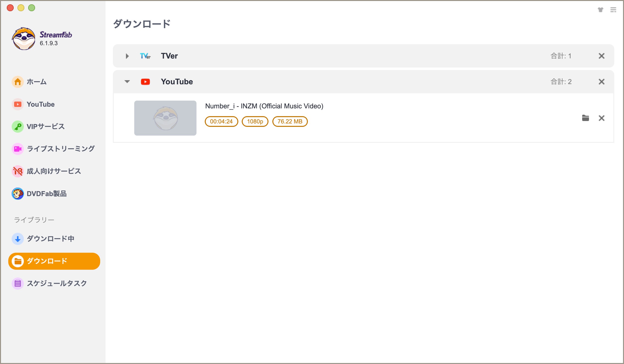Click the red YouTube logo in group header

(x=145, y=82)
